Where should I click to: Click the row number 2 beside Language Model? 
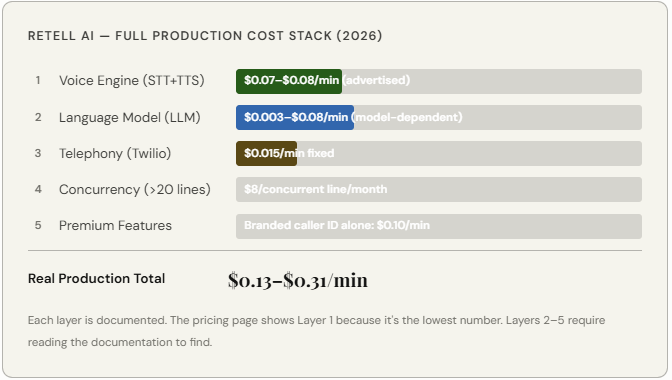tap(38, 117)
